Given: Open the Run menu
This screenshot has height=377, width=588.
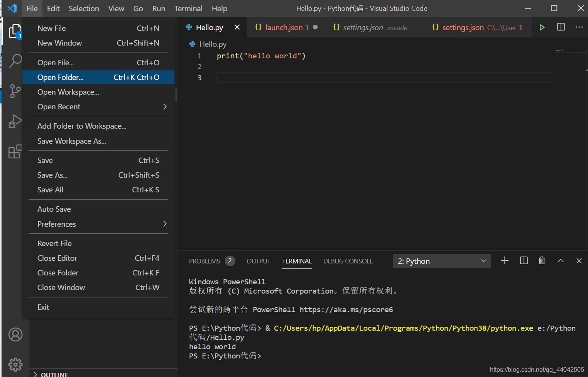Looking at the screenshot, I should (x=159, y=8).
